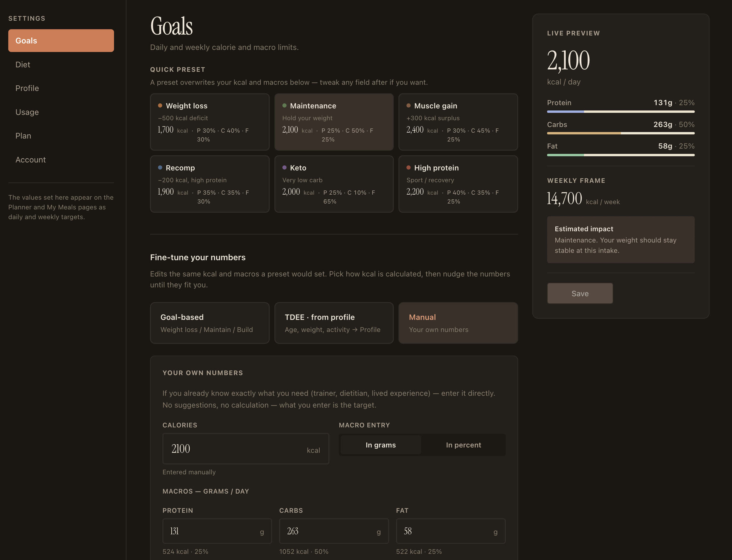Click the blue dot beside Recomp
This screenshot has width=732, height=560.
(160, 168)
